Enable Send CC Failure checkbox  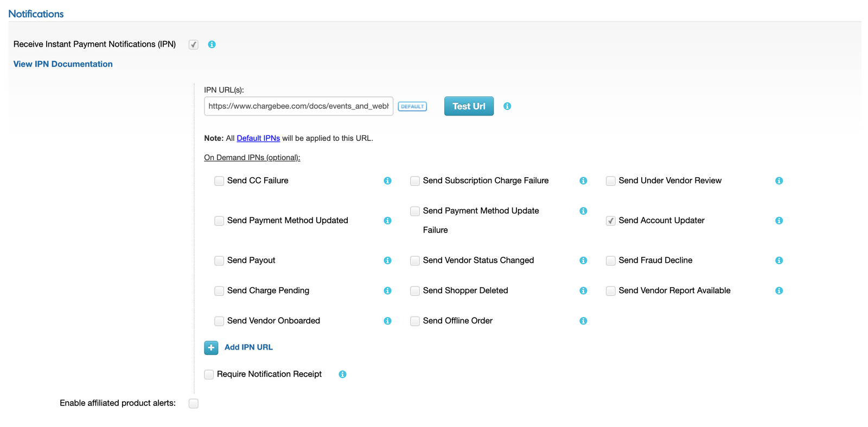click(219, 181)
